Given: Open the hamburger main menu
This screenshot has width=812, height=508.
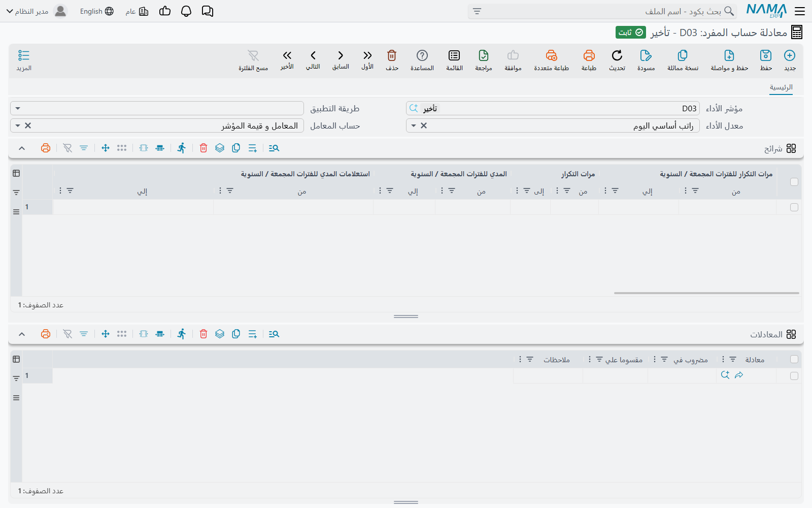Looking at the screenshot, I should coord(800,11).
